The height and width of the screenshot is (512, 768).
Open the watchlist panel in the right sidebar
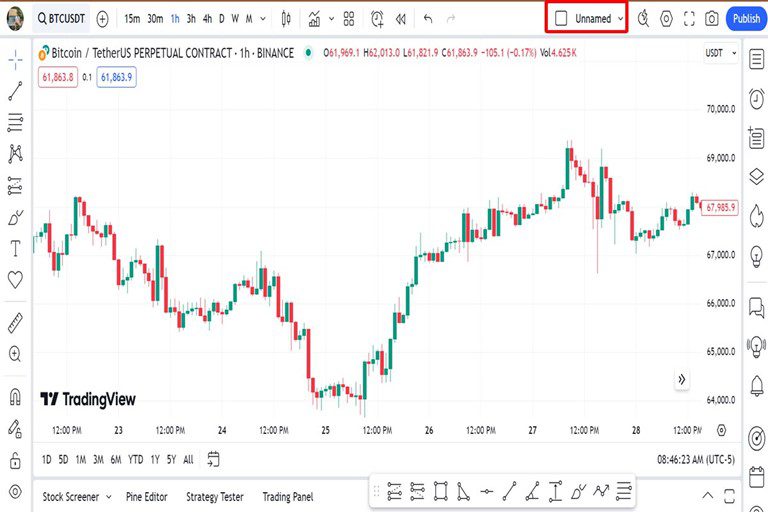point(757,60)
